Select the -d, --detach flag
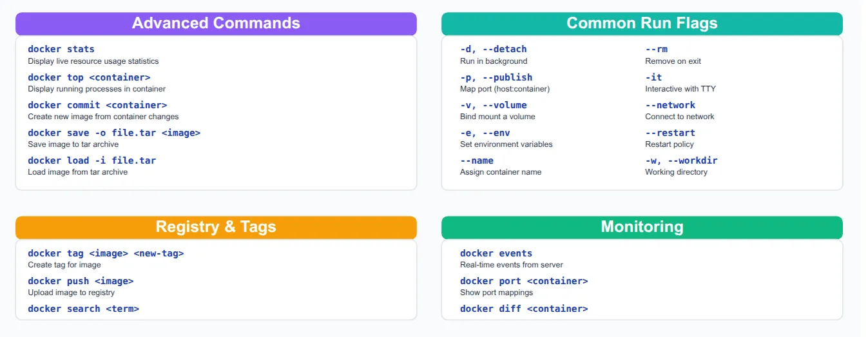868x337 pixels. [493, 49]
